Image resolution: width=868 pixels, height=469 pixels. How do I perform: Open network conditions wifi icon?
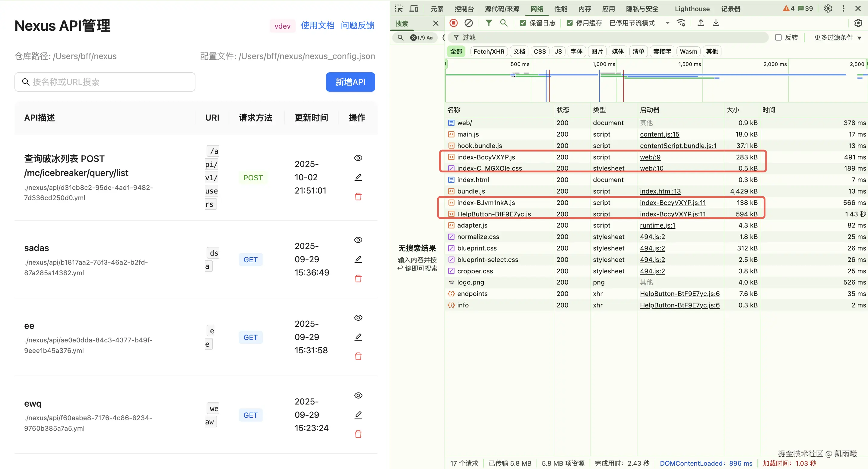point(681,23)
